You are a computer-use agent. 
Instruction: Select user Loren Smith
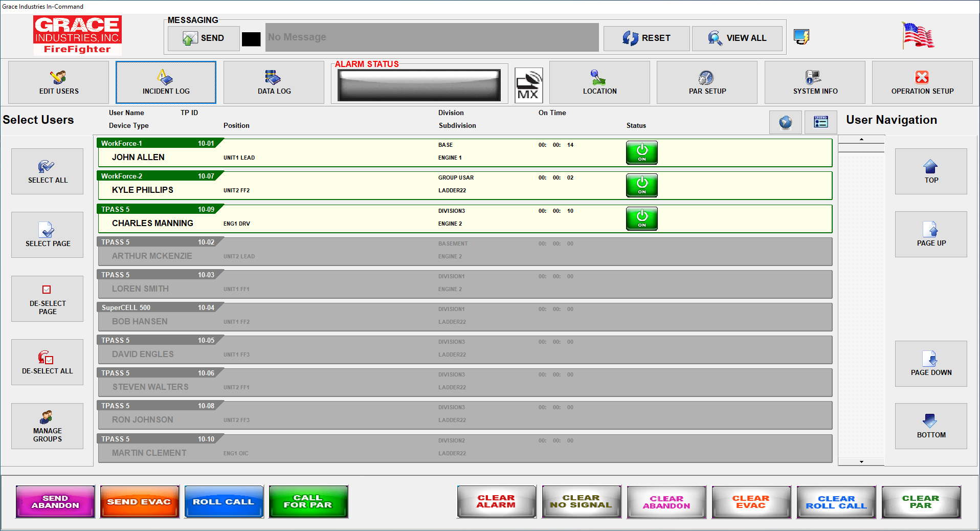click(x=464, y=284)
